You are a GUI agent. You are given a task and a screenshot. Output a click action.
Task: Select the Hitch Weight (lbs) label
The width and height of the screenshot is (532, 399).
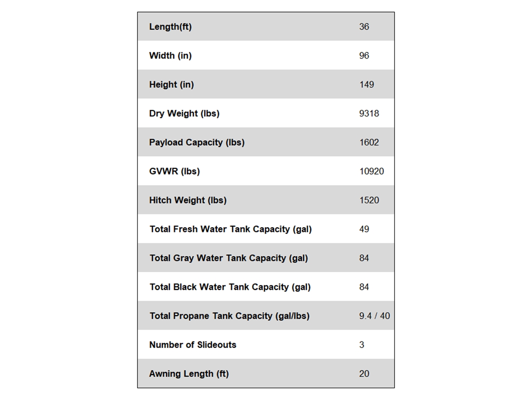click(188, 200)
